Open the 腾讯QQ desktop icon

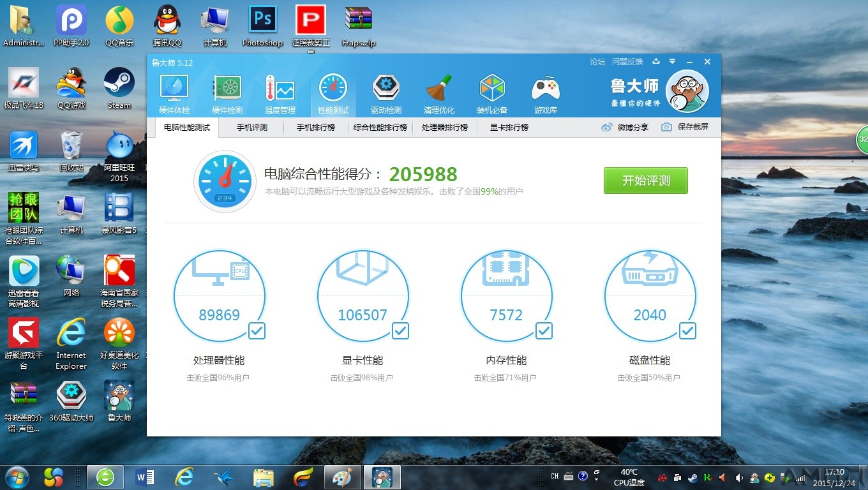(167, 26)
